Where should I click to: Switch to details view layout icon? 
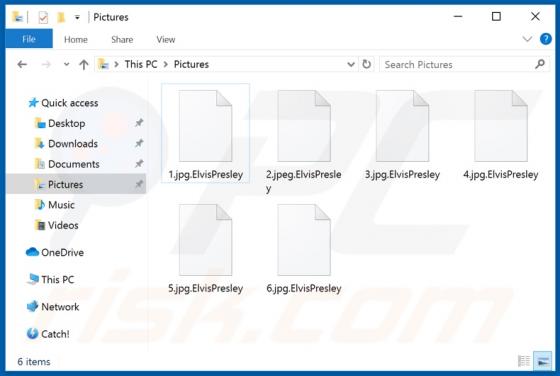(x=524, y=361)
